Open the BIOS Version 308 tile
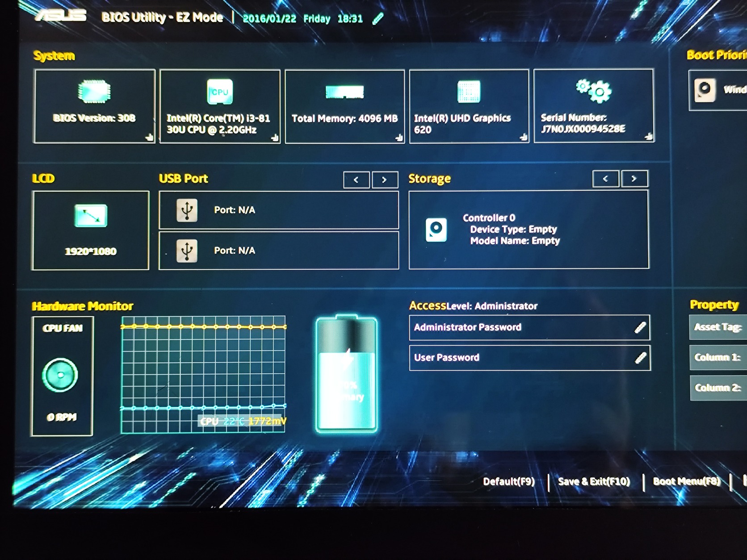This screenshot has height=560, width=747. 94,106
